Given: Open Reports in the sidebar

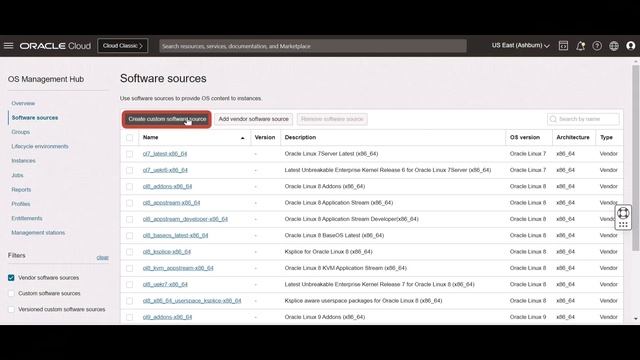Looking at the screenshot, I should [21, 189].
